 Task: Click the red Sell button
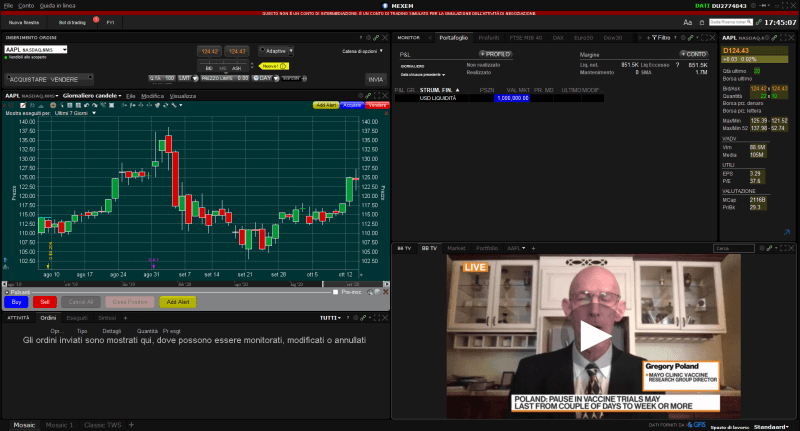point(45,302)
